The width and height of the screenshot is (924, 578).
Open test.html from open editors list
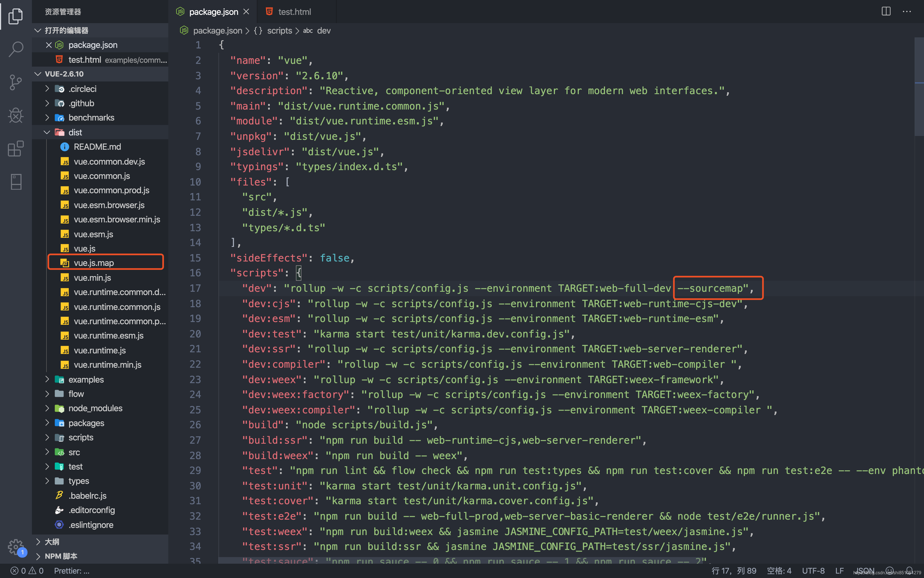[x=100, y=60]
